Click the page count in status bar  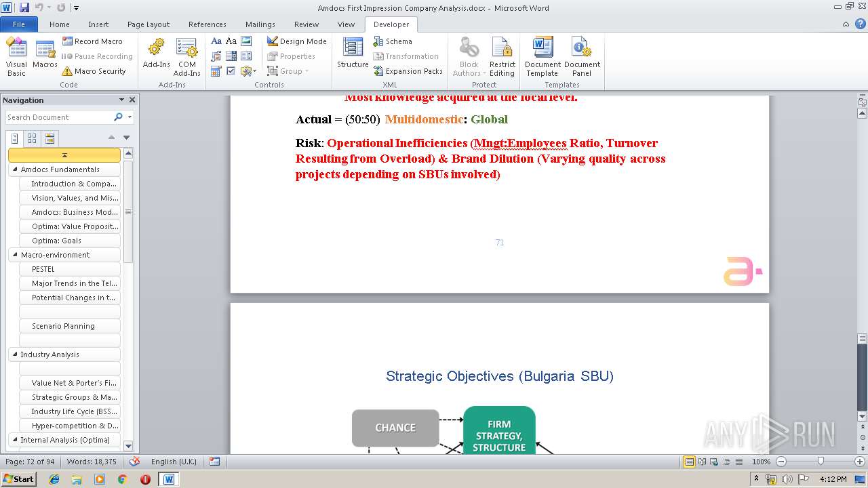tap(30, 462)
